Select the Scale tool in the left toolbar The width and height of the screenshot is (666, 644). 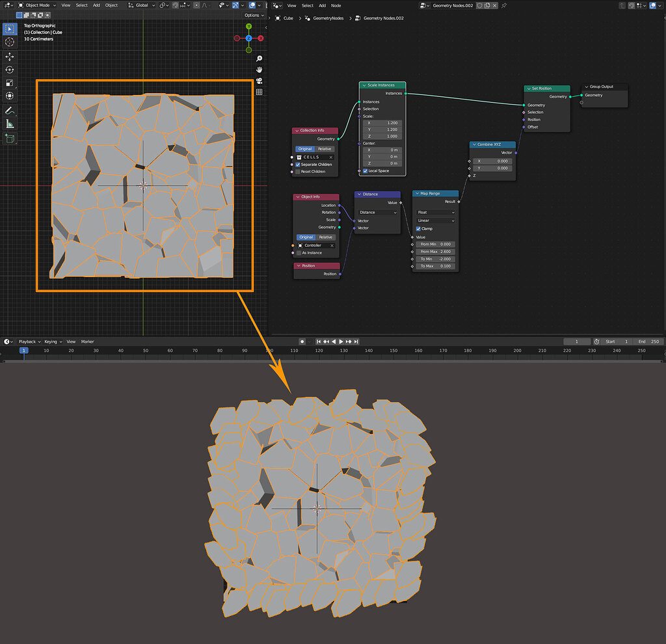tap(10, 83)
